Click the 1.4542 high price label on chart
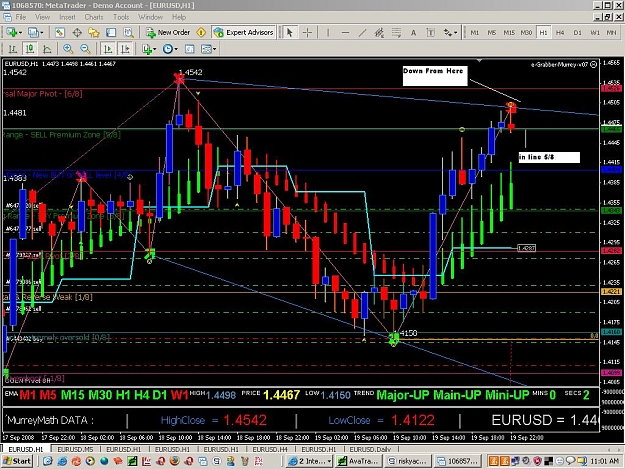Screen dimensions: 625x469 [191, 72]
